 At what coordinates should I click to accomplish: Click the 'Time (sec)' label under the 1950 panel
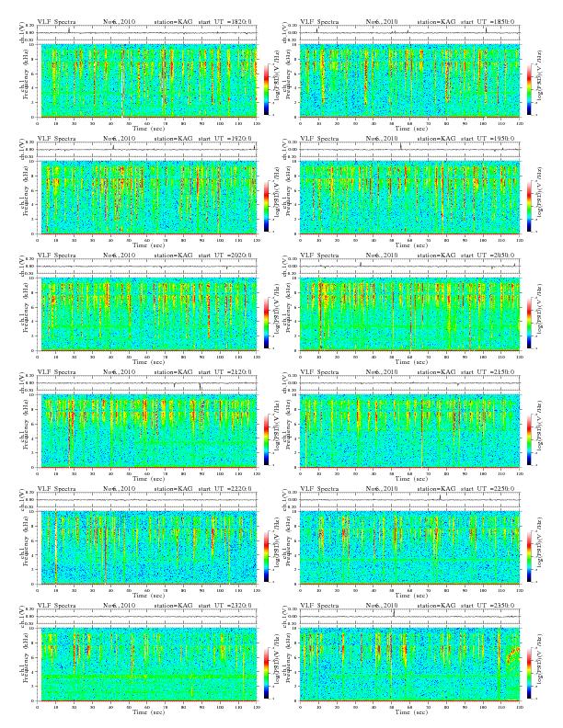pos(411,245)
